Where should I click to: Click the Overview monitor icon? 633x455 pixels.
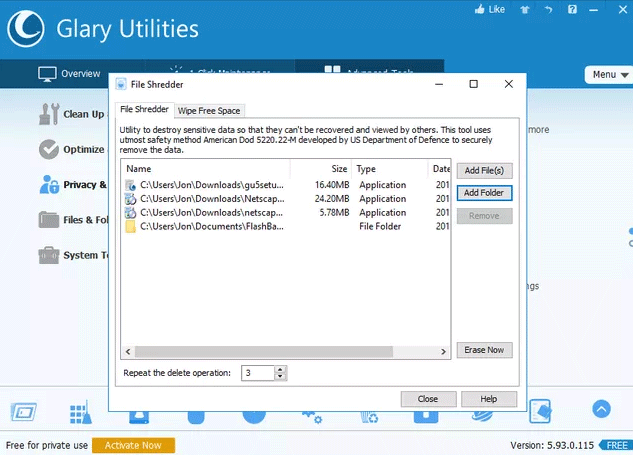click(x=47, y=74)
